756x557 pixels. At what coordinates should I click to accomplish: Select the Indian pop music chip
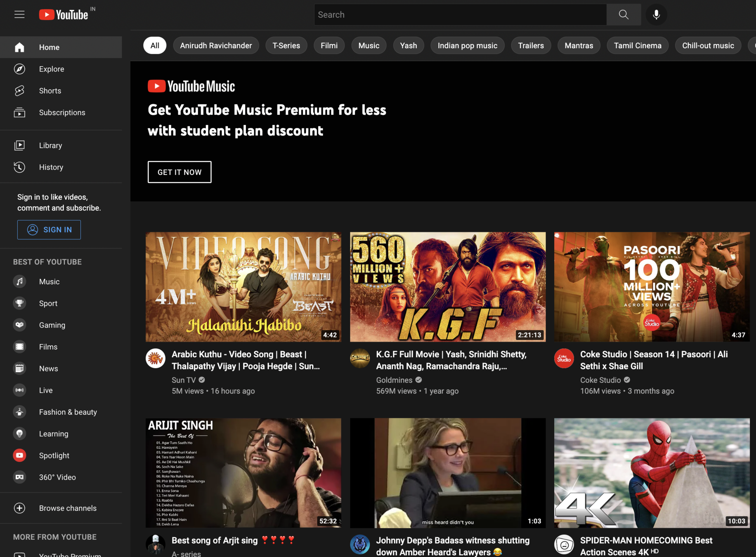467,45
